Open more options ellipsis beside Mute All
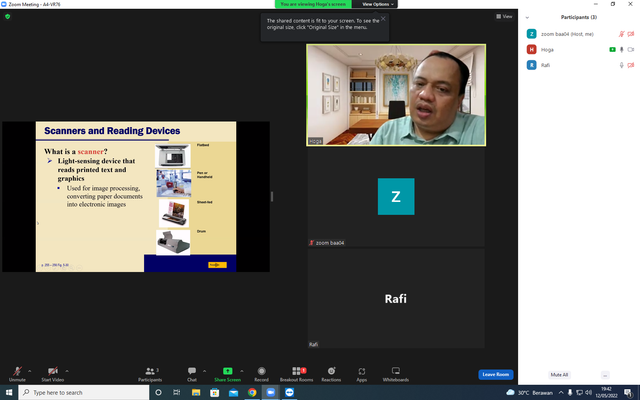The image size is (640, 400). tap(605, 375)
